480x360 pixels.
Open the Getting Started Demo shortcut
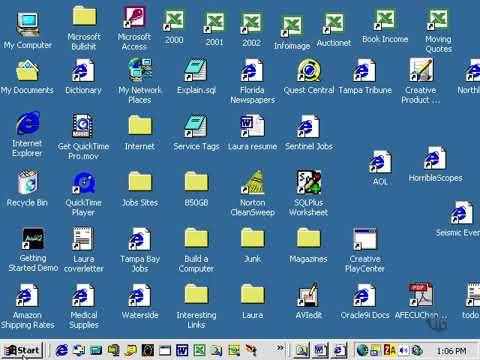click(33, 239)
